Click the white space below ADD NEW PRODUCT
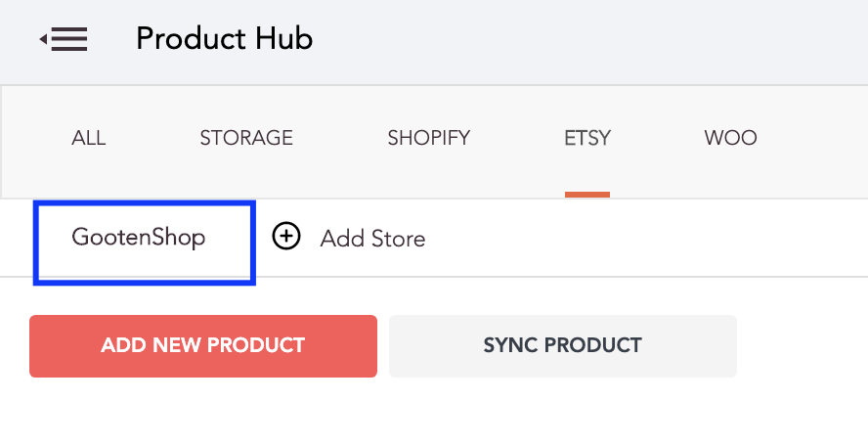This screenshot has width=868, height=446. [203, 412]
